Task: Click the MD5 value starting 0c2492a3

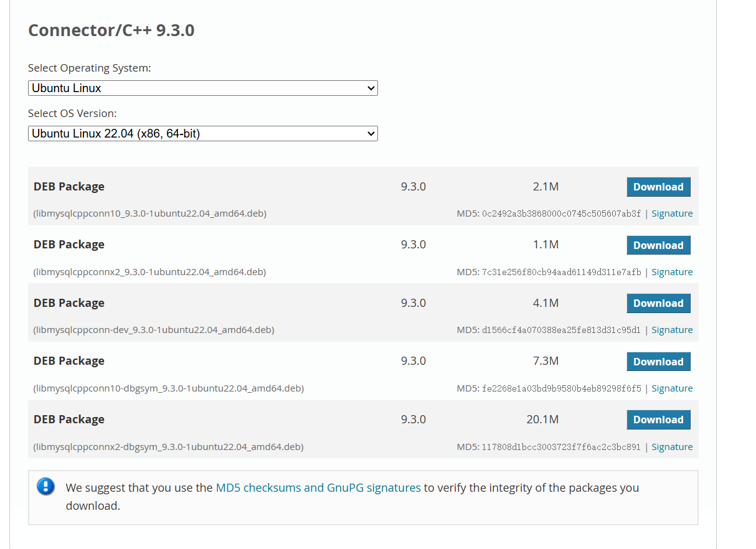Action: coord(561,213)
